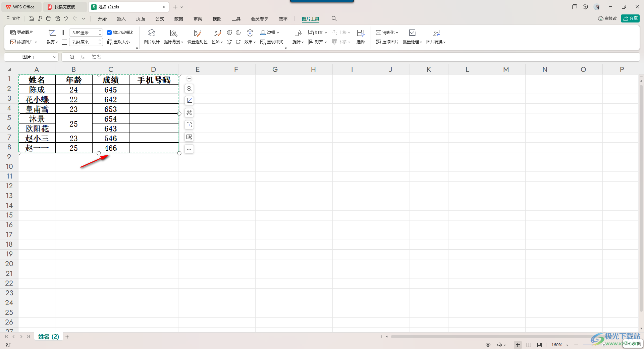This screenshot has width=644, height=349.
Task: Open the Formulas (公式) ribbon tab
Action: 160,19
